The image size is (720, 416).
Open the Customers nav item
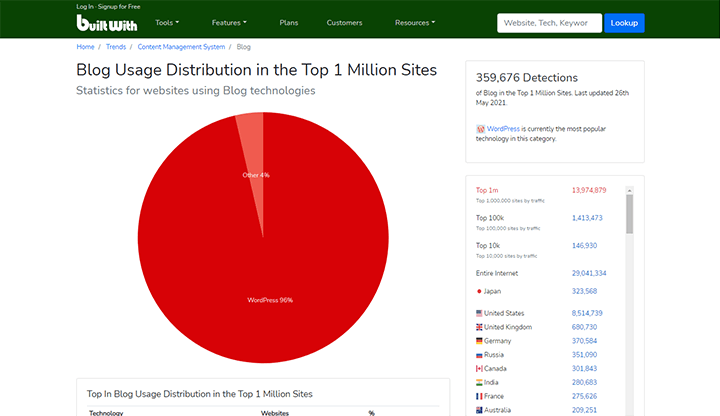point(345,22)
